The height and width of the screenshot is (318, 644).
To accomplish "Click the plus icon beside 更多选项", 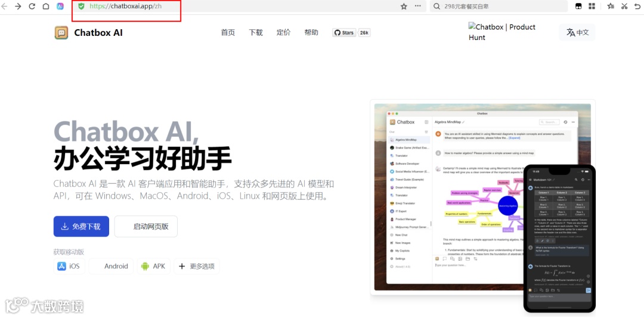I will pos(181,266).
